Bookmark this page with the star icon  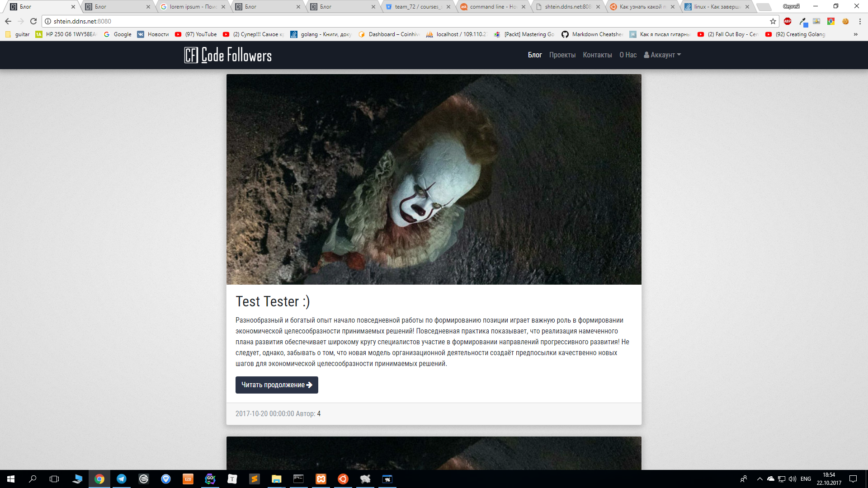point(773,21)
